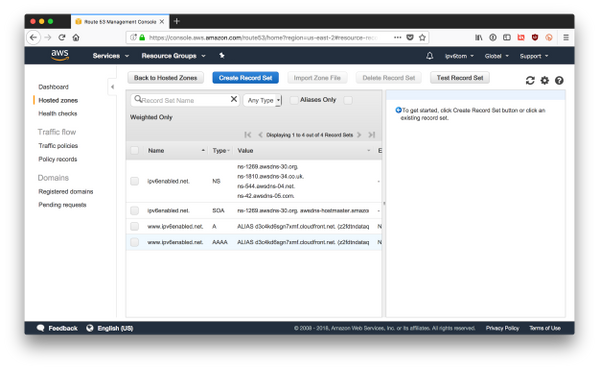Click Test Record Set button
The height and width of the screenshot is (369, 599).
(x=460, y=78)
